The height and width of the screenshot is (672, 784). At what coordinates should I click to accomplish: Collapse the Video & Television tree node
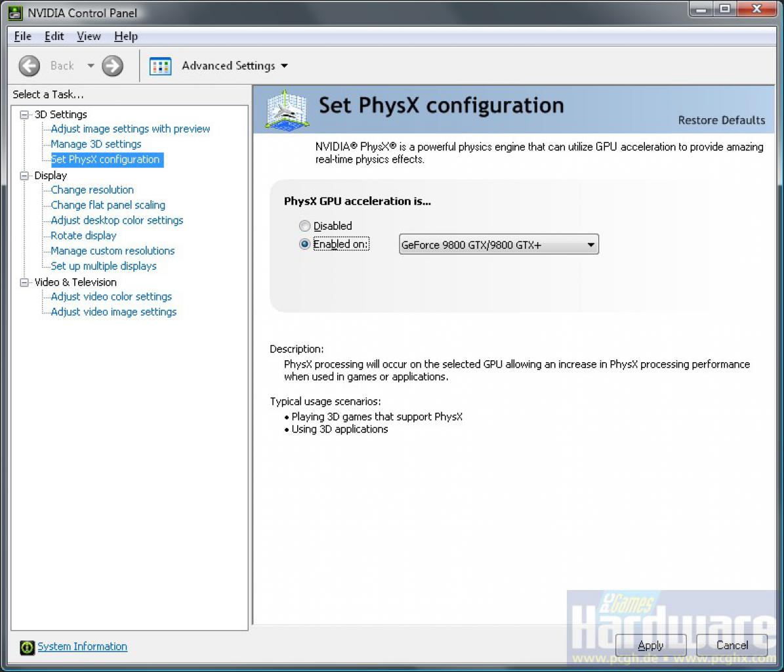24,282
